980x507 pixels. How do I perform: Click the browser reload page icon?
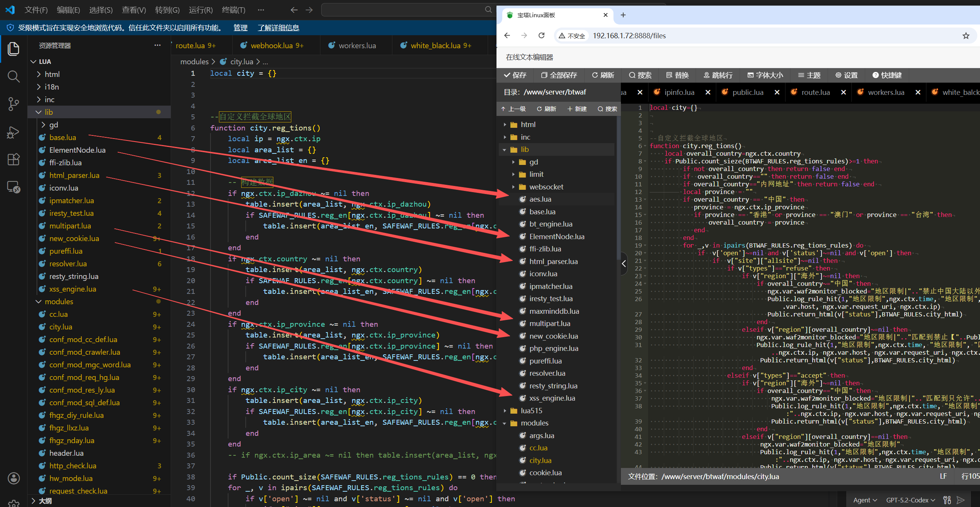click(541, 36)
